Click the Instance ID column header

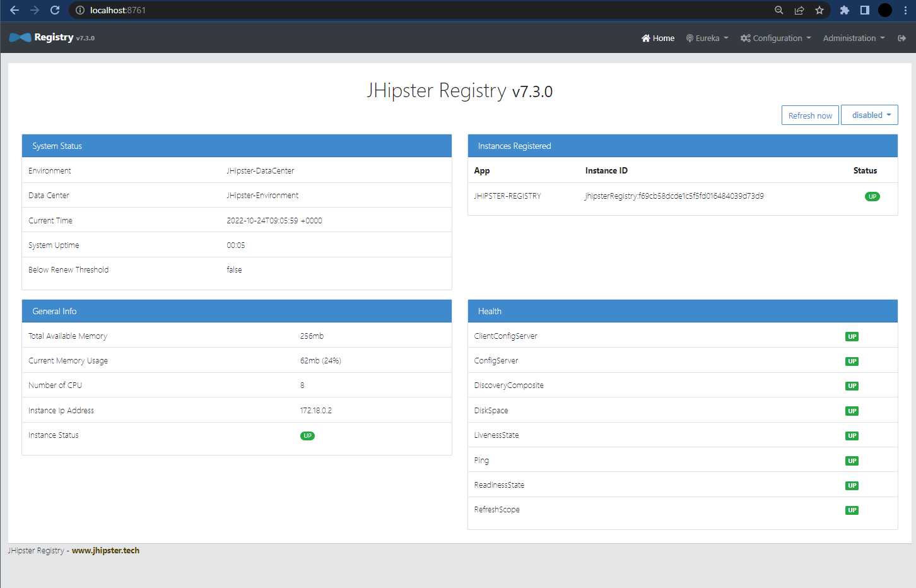coord(606,171)
